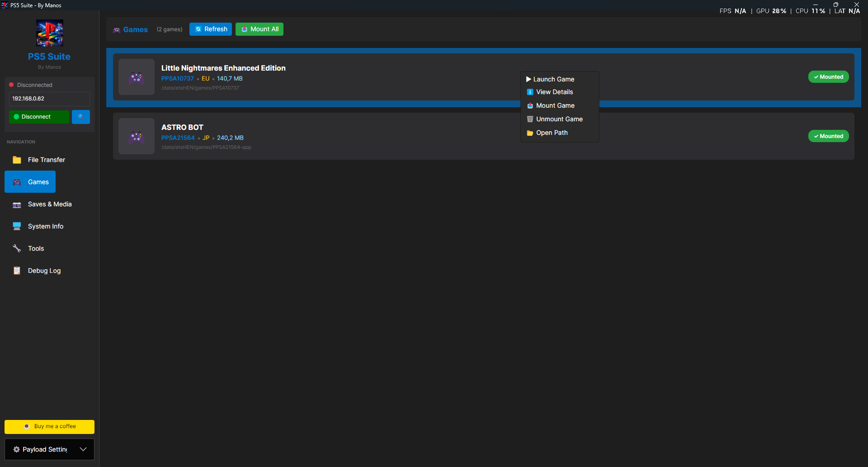Click the Games heading controller icon

pos(117,30)
